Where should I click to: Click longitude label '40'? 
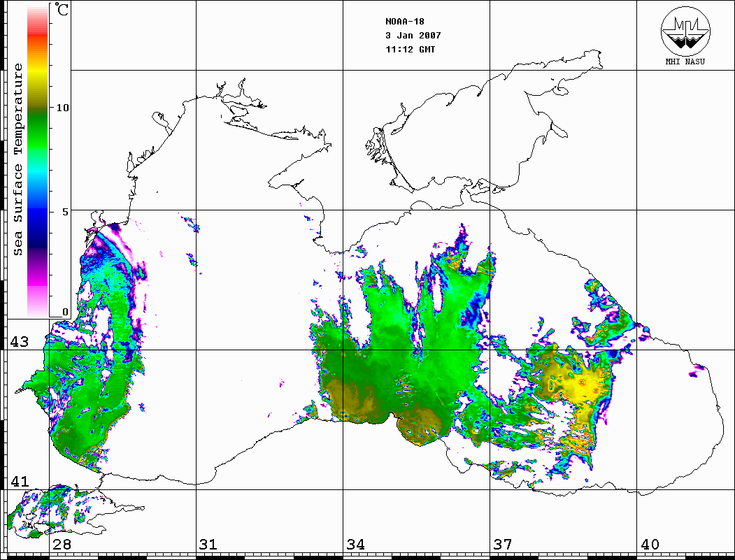click(x=650, y=544)
